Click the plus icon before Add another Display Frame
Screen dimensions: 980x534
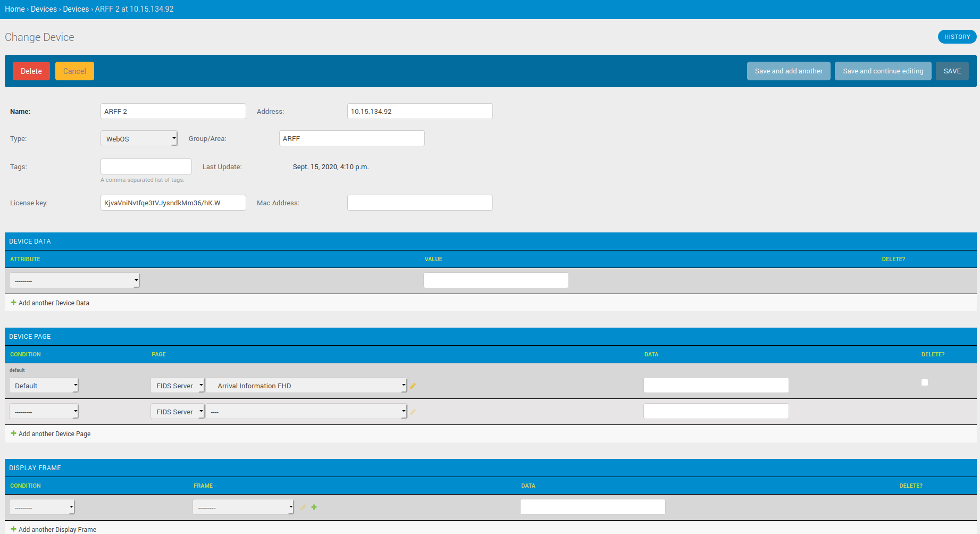click(x=13, y=529)
